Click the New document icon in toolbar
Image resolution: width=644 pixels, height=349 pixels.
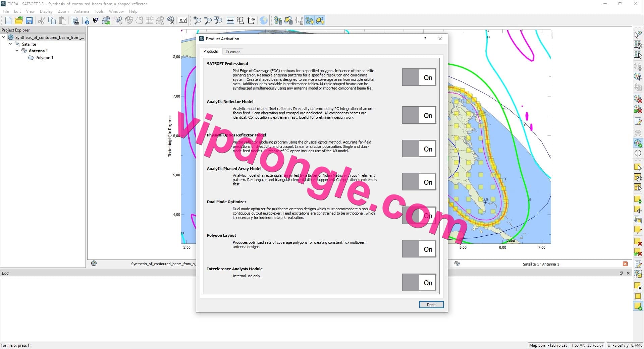(8, 21)
